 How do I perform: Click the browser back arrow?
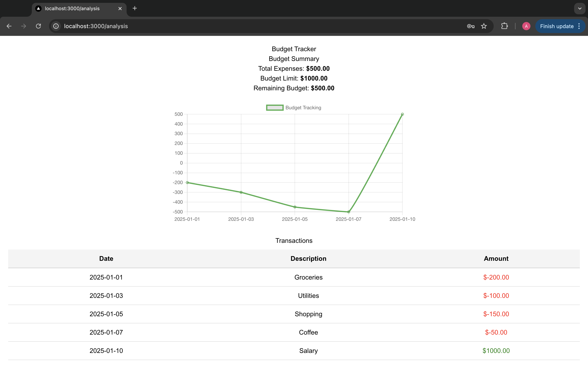coord(9,26)
